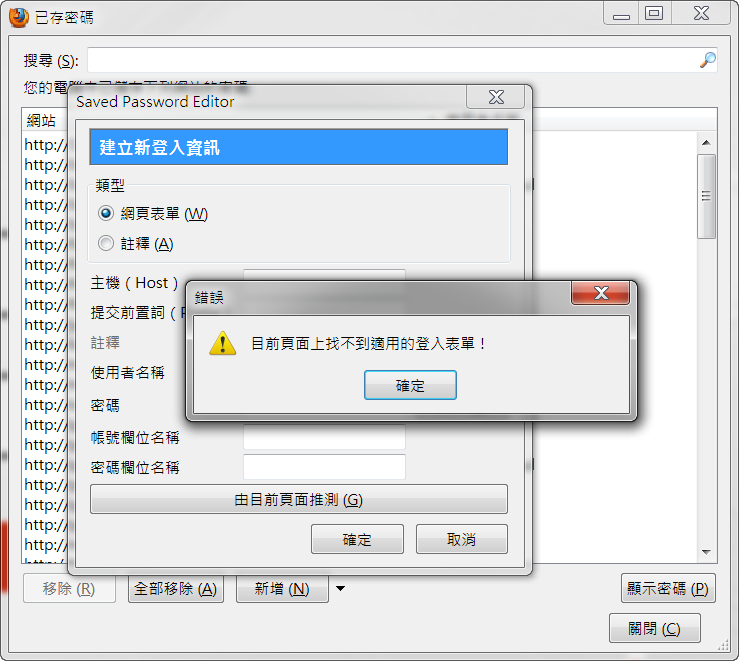Open the dropdown arrow beside 新增 (N)
Screen dimensions: 739x661
340,588
